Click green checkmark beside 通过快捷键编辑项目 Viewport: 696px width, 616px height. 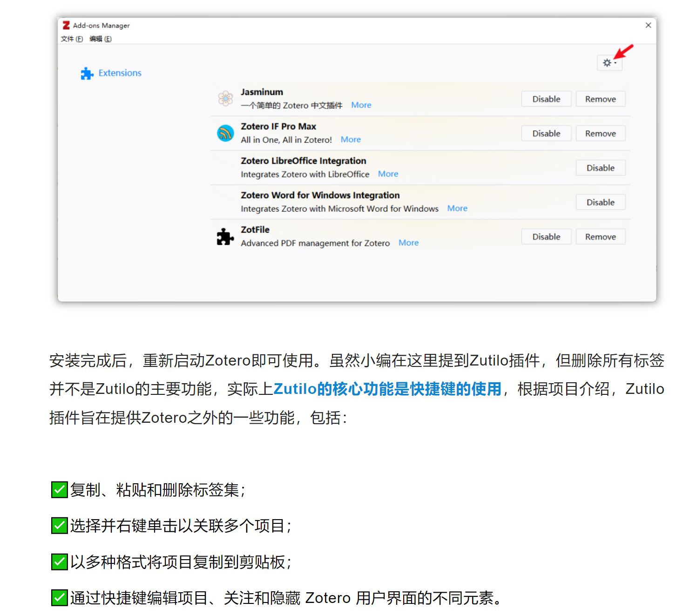60,598
